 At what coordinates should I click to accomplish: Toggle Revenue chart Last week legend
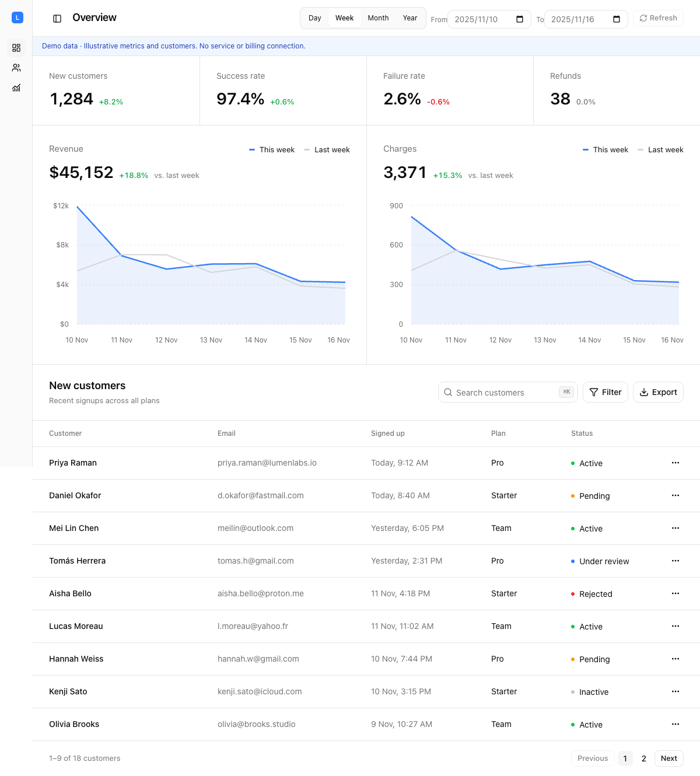327,150
